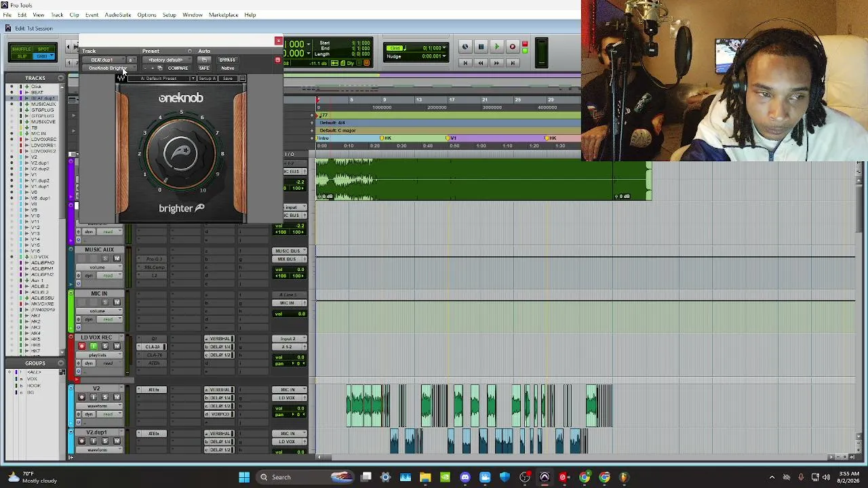Image resolution: width=868 pixels, height=488 pixels.
Task: Select the Click track in the Tracks list
Action: tap(36, 87)
